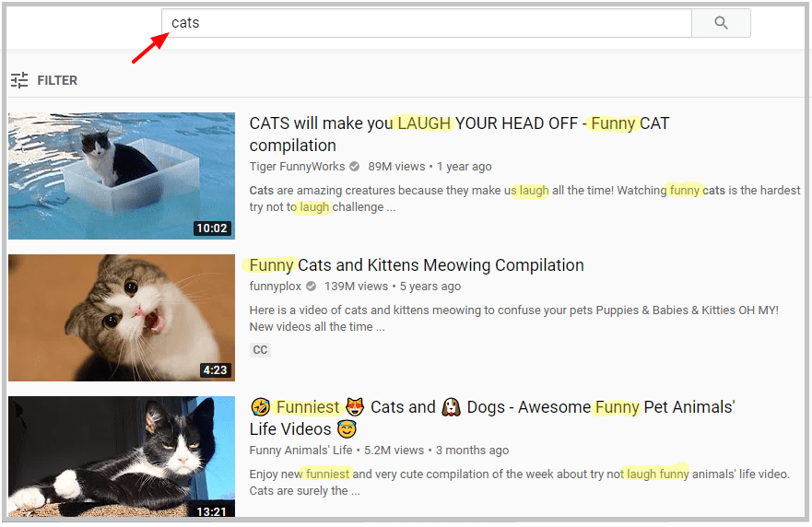The image size is (812, 527).
Task: Open CATS will make you LAUGH video title
Action: pos(459,135)
